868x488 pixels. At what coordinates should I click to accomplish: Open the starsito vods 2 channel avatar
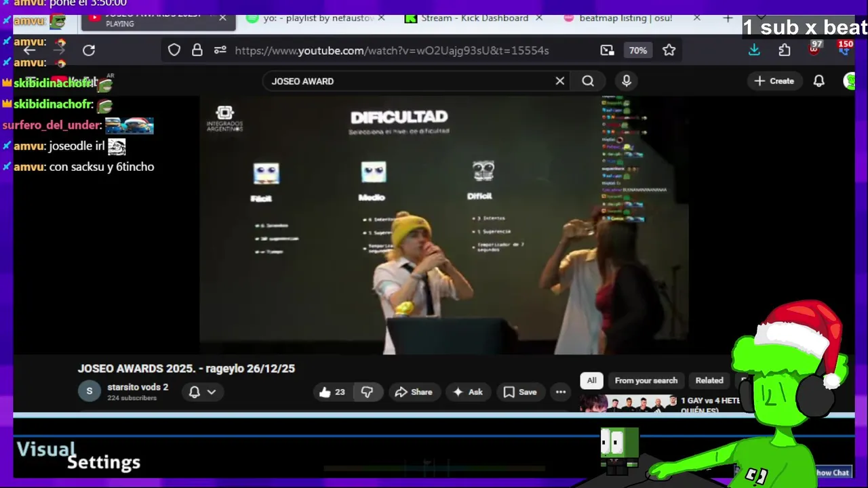[x=90, y=392]
